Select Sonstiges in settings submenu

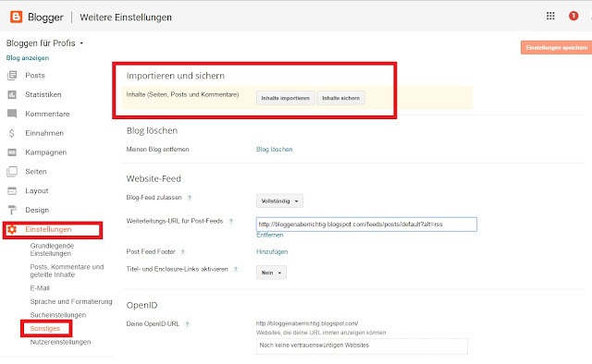(x=45, y=329)
